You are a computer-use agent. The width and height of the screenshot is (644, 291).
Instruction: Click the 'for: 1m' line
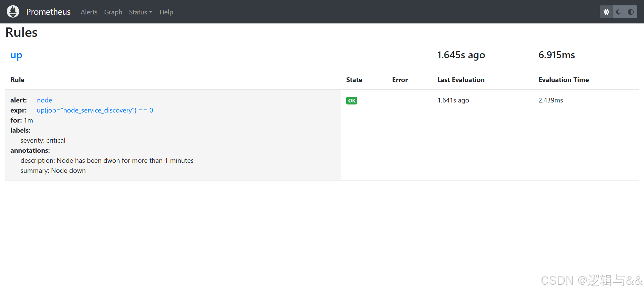(21, 120)
